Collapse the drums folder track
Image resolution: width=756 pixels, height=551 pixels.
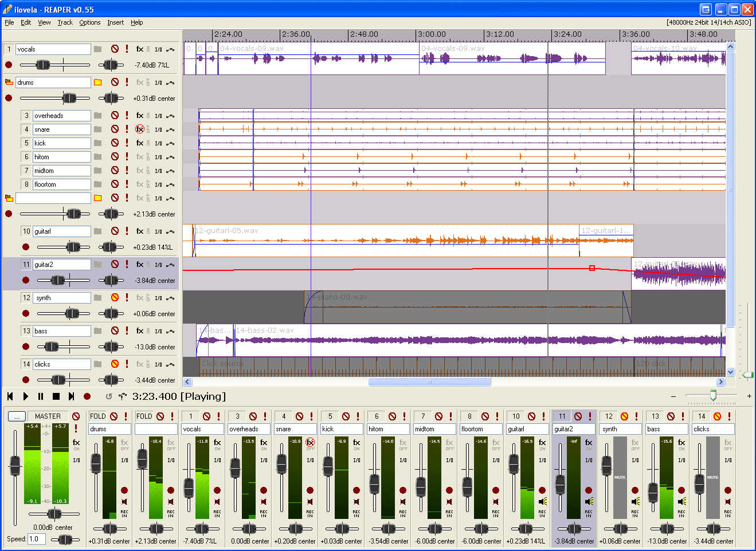pyautogui.click(x=9, y=82)
